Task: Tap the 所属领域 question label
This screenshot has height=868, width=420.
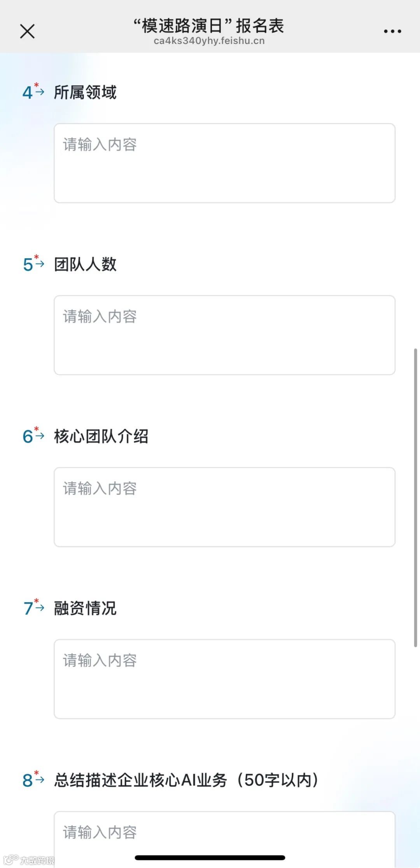Action: coord(85,93)
